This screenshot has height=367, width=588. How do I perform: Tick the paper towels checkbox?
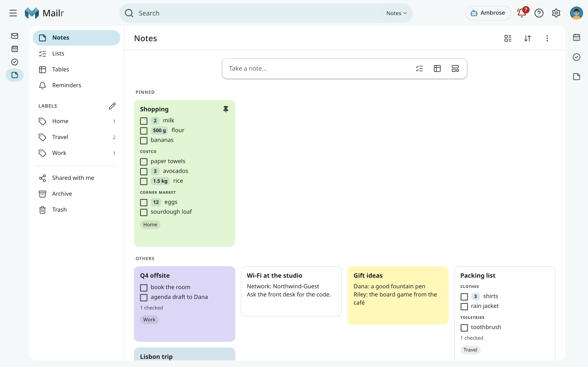[x=144, y=162]
